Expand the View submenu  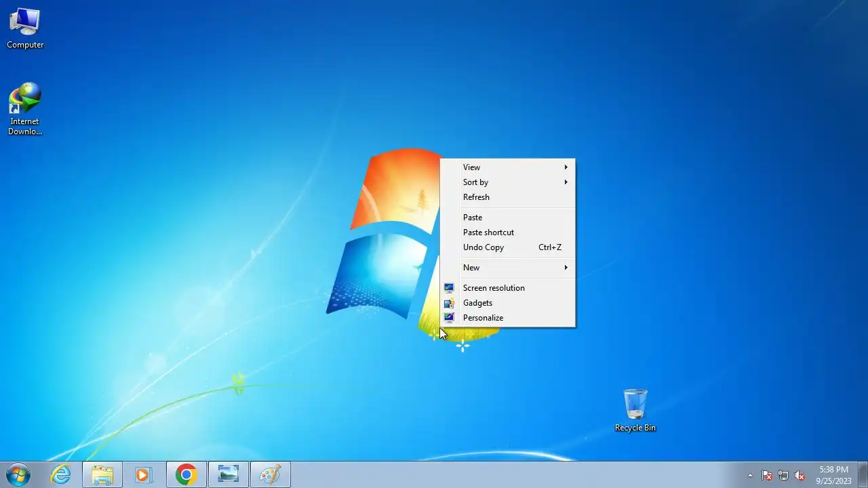(507, 167)
